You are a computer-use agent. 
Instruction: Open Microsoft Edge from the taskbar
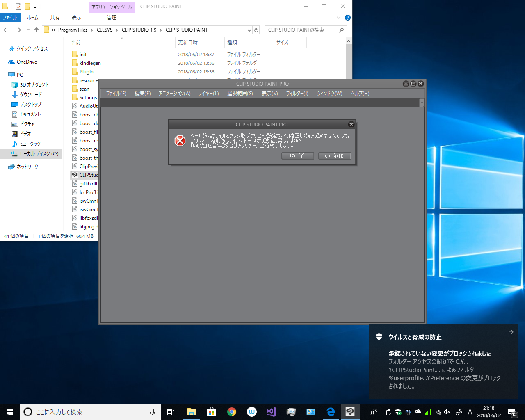pos(331,412)
